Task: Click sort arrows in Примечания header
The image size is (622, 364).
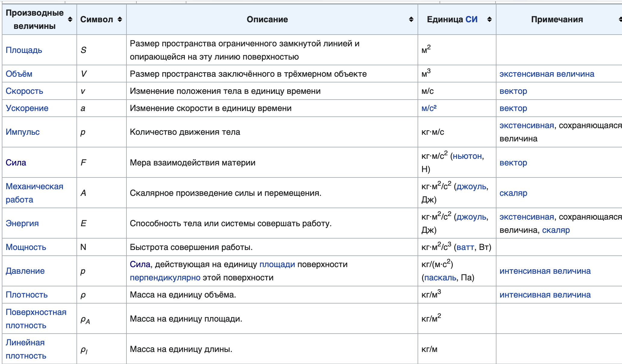Action: pos(620,19)
